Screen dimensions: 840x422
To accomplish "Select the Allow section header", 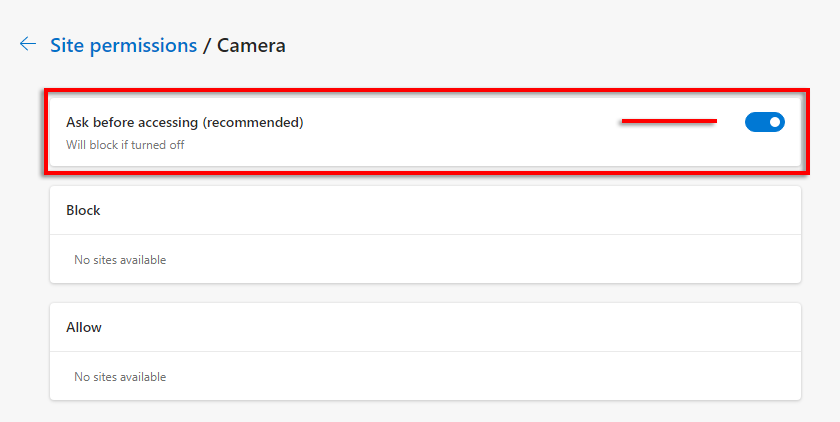I will pyautogui.click(x=84, y=327).
